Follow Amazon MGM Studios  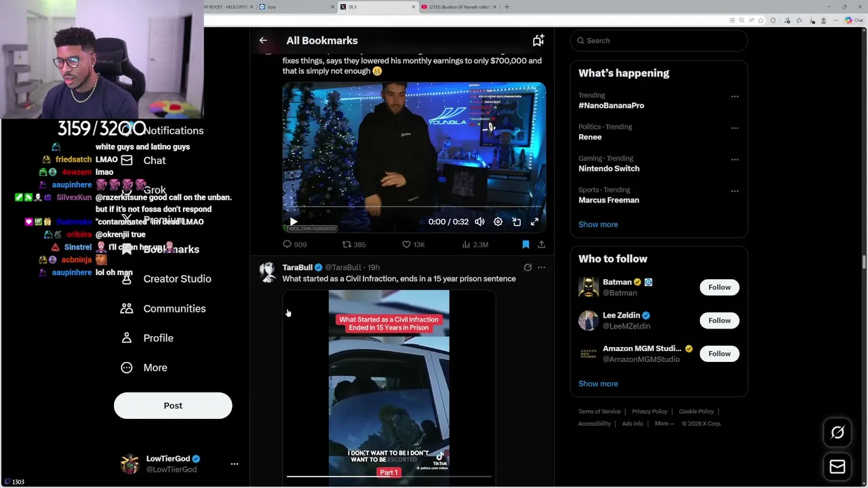coord(719,354)
